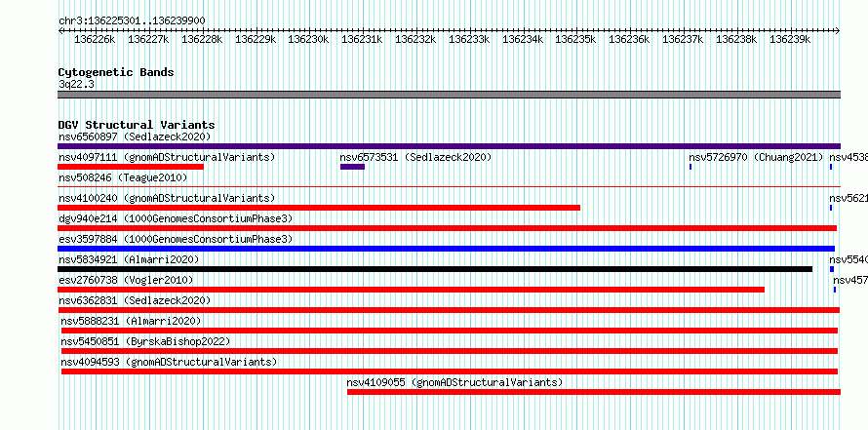Open nsv4097111 (gnomADStructuralVariants) label
This screenshot has width=868, height=430.
click(x=167, y=157)
